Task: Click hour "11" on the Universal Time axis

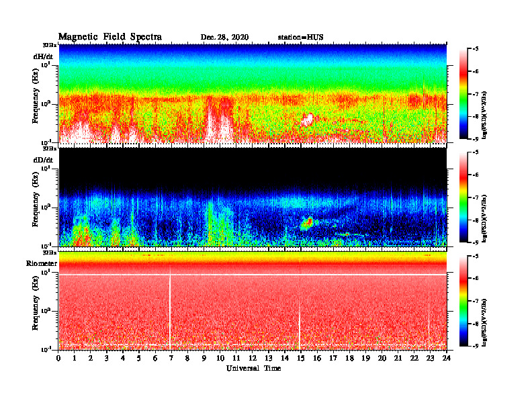Action: 236,358
